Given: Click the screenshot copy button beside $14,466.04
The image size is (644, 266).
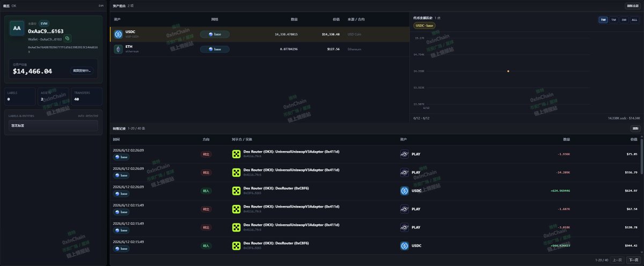Looking at the screenshot, I should coord(83,70).
